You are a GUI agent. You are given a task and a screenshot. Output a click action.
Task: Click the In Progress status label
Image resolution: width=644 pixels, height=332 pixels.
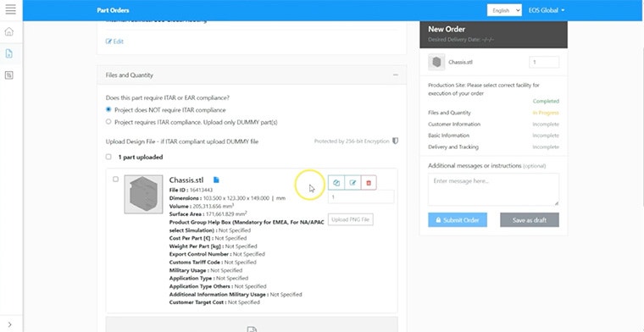tap(546, 113)
